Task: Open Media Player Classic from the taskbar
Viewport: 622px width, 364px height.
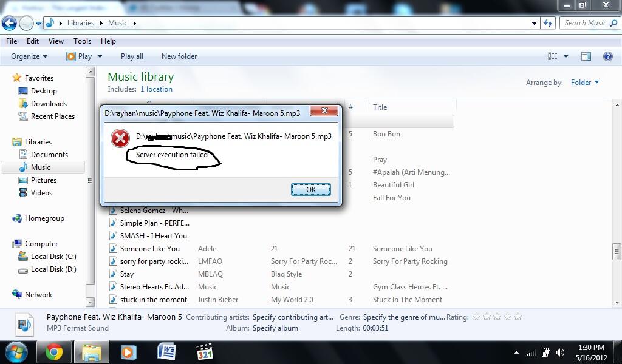Action: [x=204, y=352]
